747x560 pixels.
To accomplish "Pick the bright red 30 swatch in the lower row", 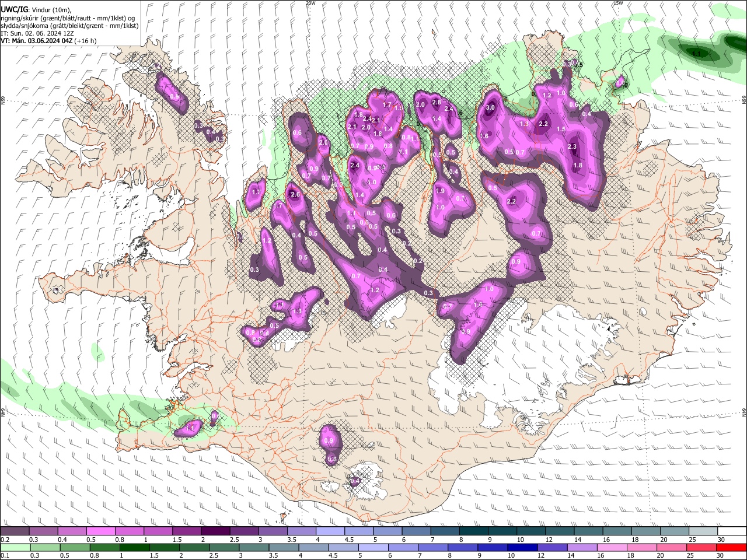I will 732,547.
